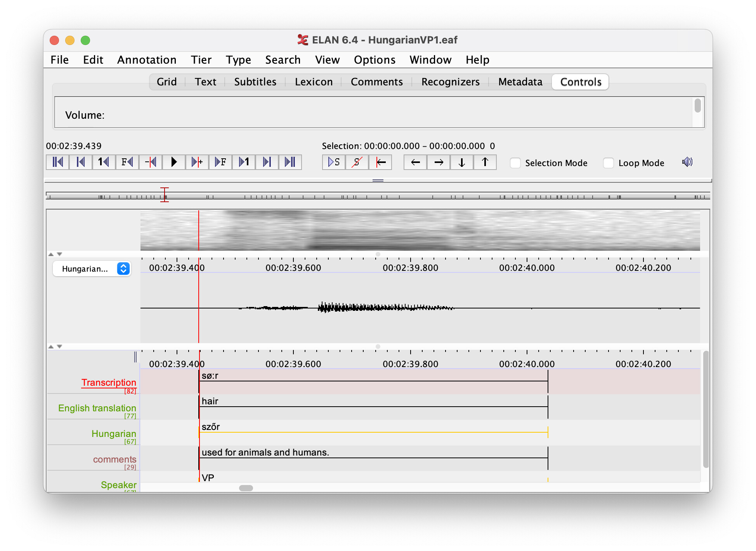Step one pixel forward
The height and width of the screenshot is (551, 756).
[x=197, y=162]
